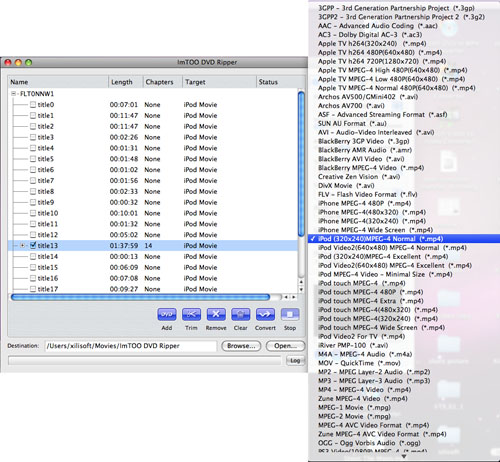The image size is (500, 462).
Task: Choose MP3 MPEG Layer-3 Audio format
Action: pos(374,381)
